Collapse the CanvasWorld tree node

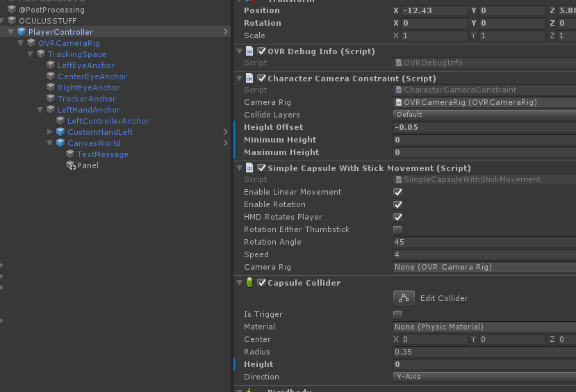click(x=50, y=143)
